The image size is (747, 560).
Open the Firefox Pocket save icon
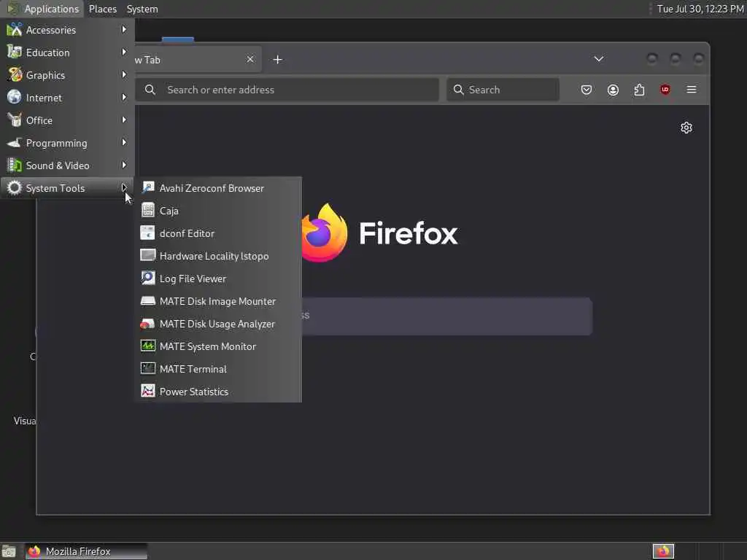(587, 90)
